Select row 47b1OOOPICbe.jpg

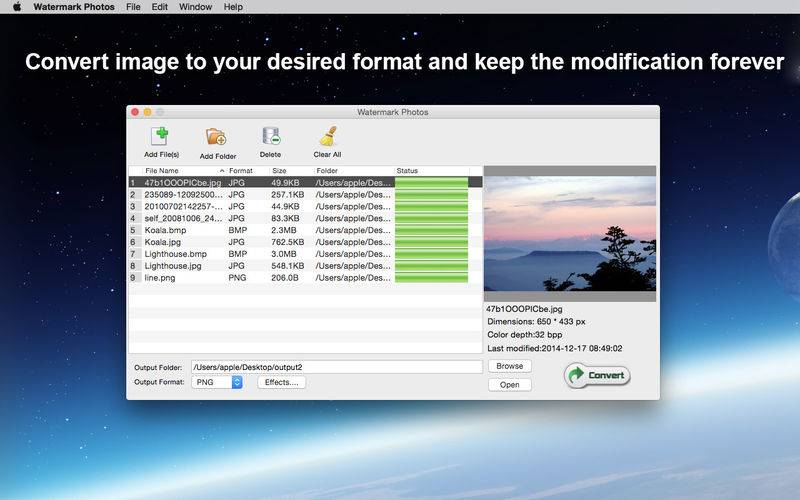click(305, 182)
